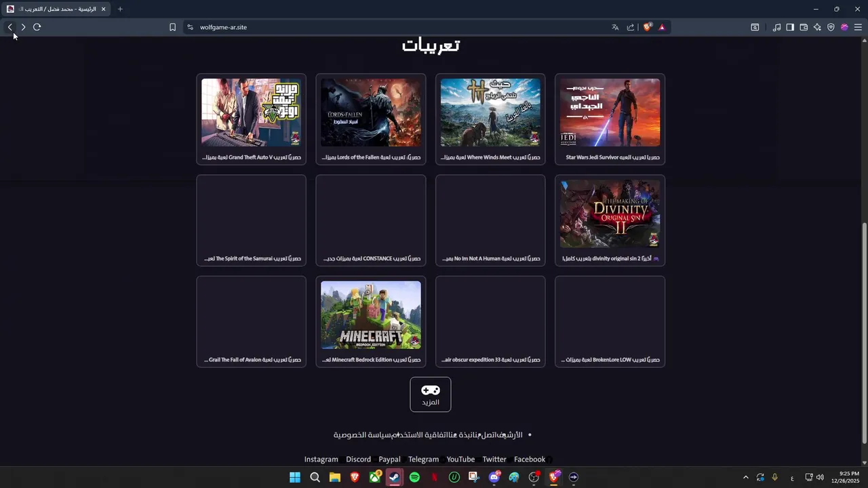Bookmark this page with the bookmark icon
The width and height of the screenshot is (868, 488).
tap(172, 27)
